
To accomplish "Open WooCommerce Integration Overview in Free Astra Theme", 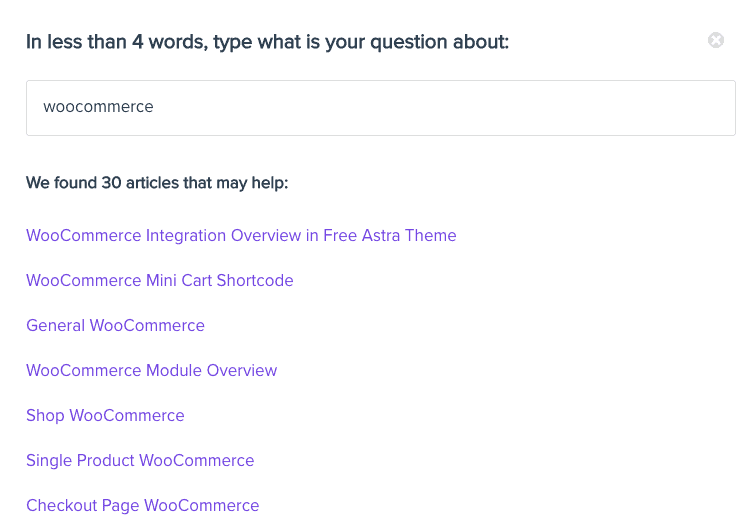I will 241,236.
